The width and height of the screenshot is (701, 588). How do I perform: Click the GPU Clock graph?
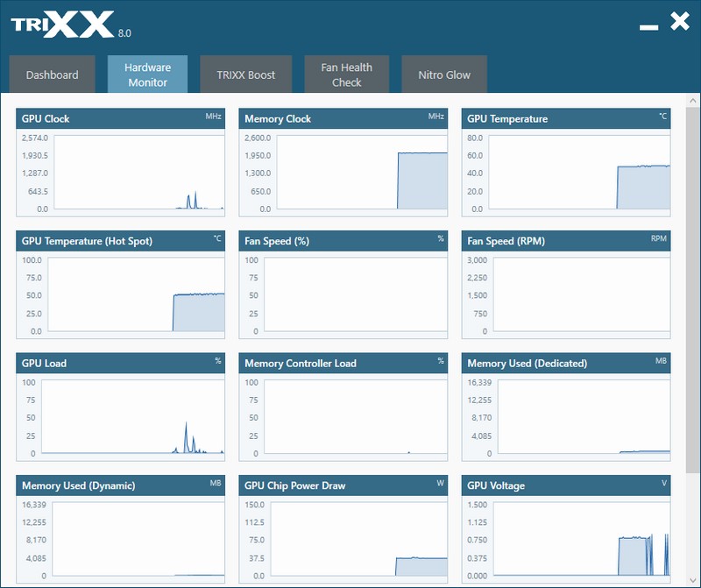(x=139, y=172)
